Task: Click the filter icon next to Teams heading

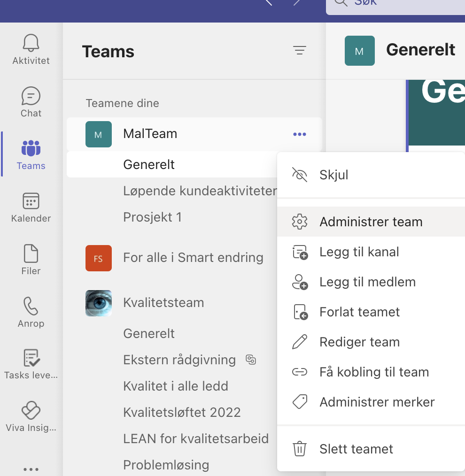Action: tap(300, 50)
